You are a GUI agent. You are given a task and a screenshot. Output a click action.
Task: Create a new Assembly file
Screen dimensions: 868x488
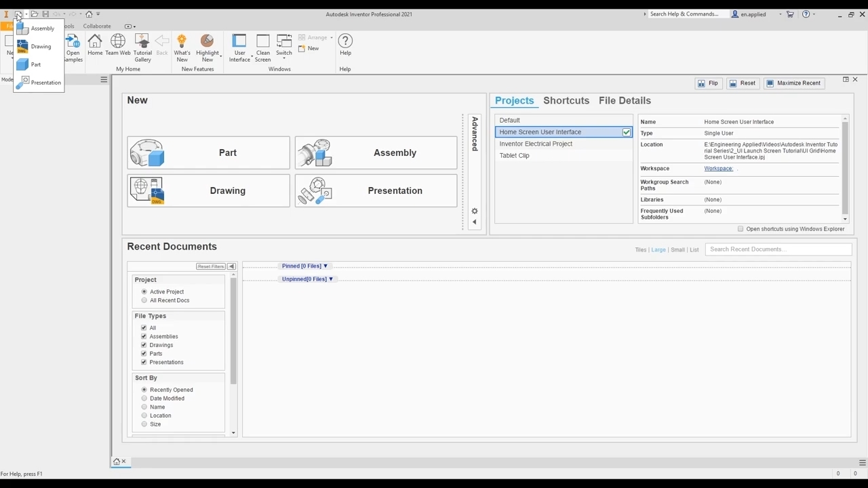[376, 152]
